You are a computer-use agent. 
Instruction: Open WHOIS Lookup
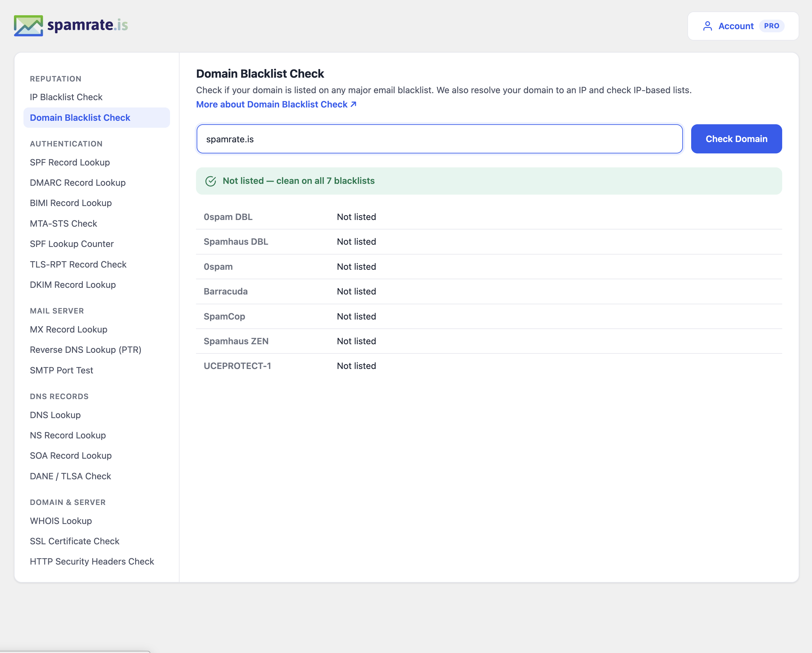point(61,521)
